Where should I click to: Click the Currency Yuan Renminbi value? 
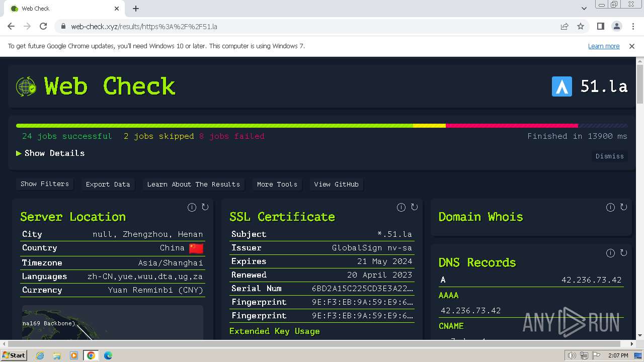coord(155,290)
